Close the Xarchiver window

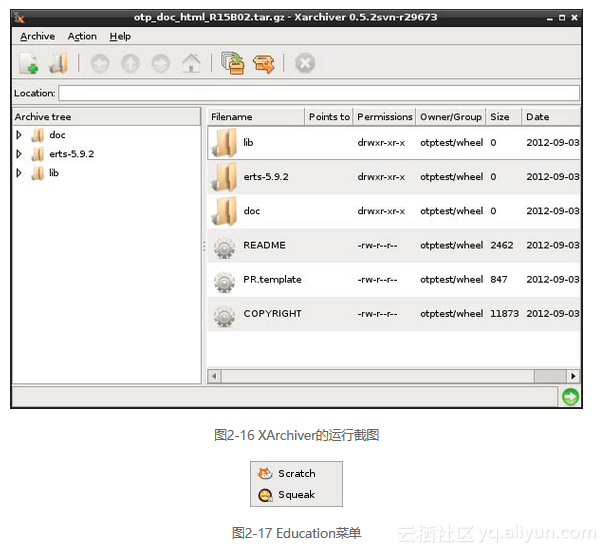(x=574, y=18)
